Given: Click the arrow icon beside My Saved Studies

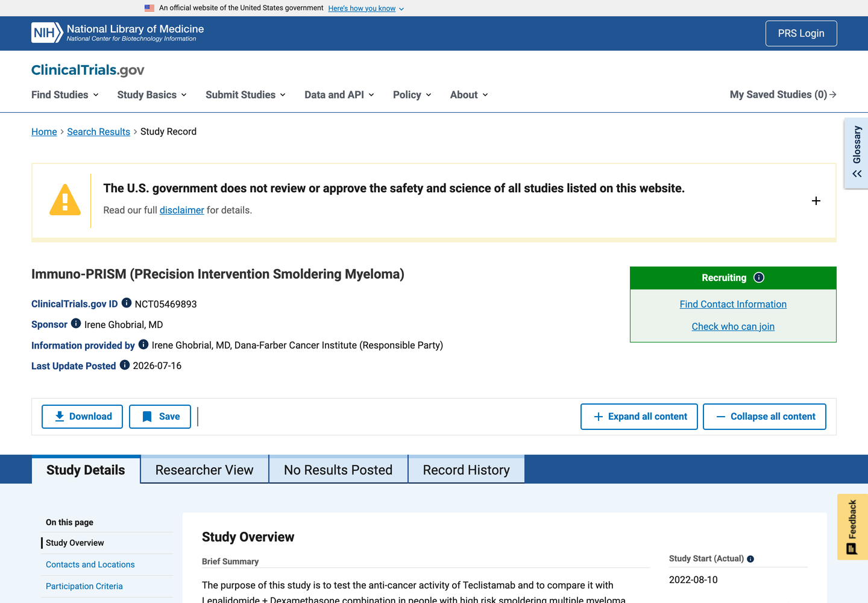Looking at the screenshot, I should [833, 95].
